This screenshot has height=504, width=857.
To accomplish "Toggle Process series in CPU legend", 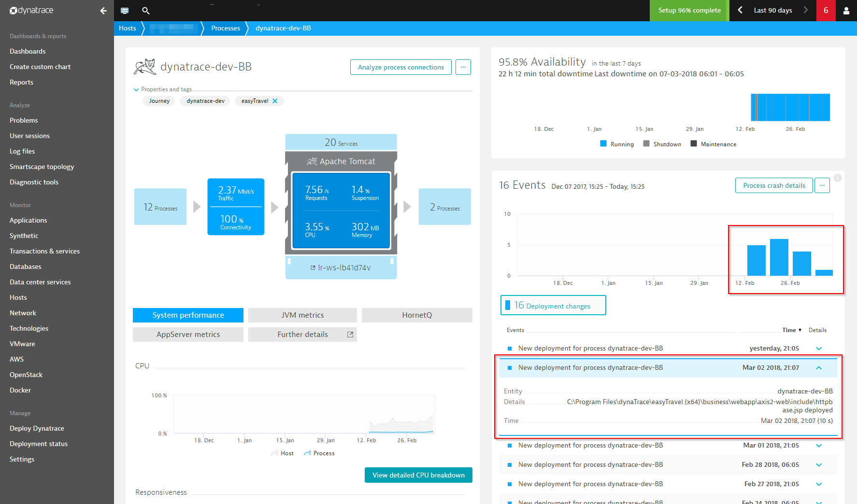I will tap(319, 453).
